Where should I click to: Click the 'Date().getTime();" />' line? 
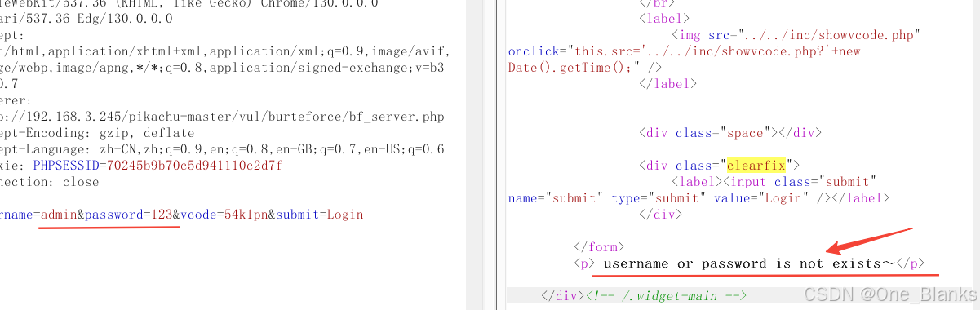(x=584, y=67)
